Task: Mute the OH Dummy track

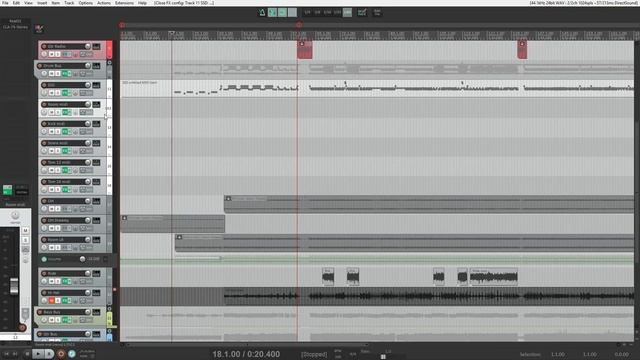Action: click(x=51, y=228)
